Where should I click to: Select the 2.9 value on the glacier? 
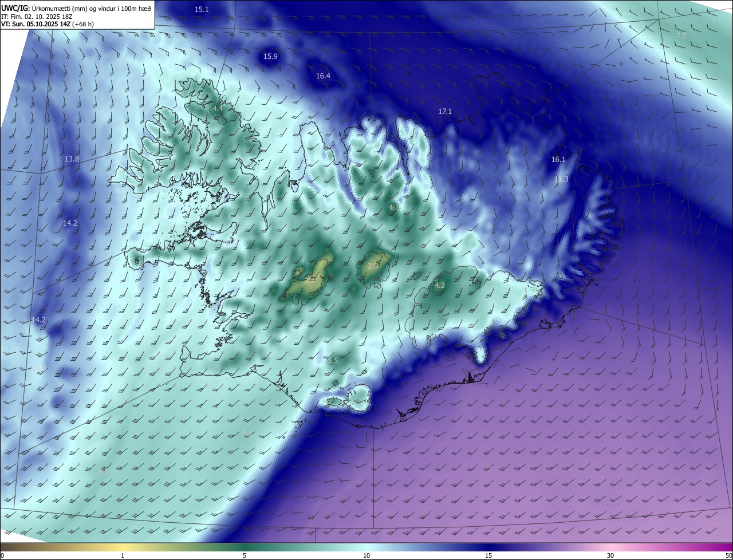click(x=373, y=266)
